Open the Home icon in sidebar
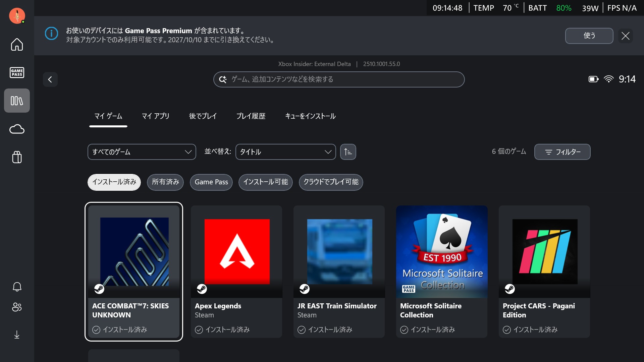This screenshot has height=362, width=644. pos(17,44)
